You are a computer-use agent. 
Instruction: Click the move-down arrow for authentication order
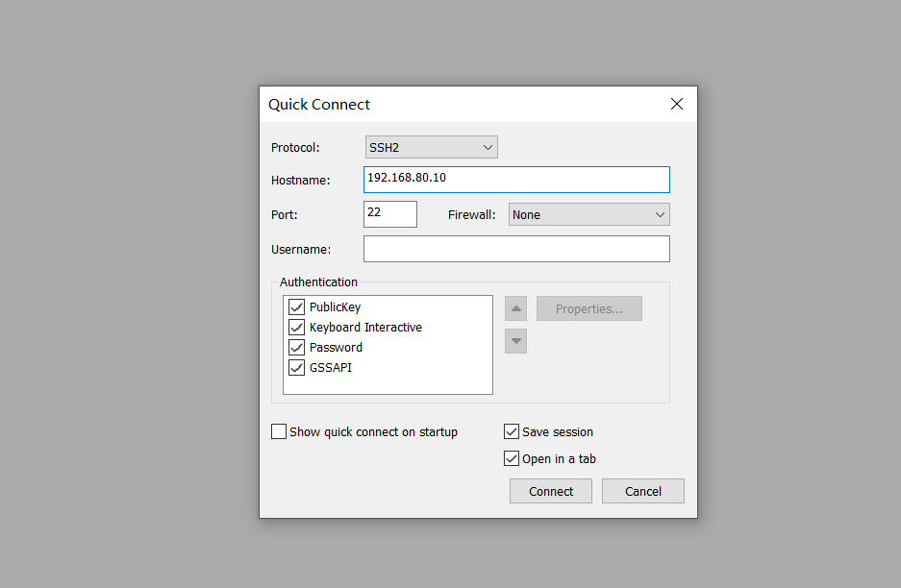click(516, 340)
